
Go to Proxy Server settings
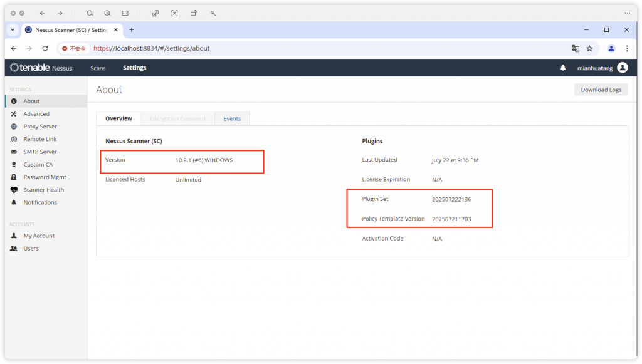tap(40, 127)
